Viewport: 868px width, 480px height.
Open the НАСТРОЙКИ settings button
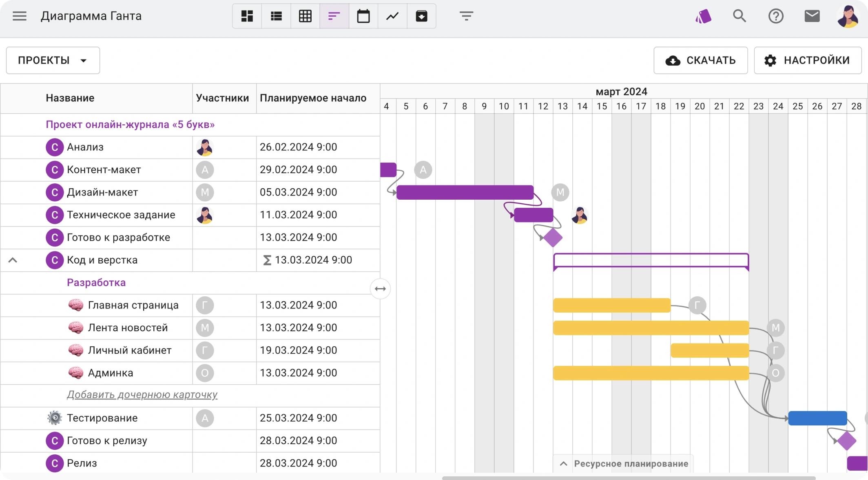point(808,60)
